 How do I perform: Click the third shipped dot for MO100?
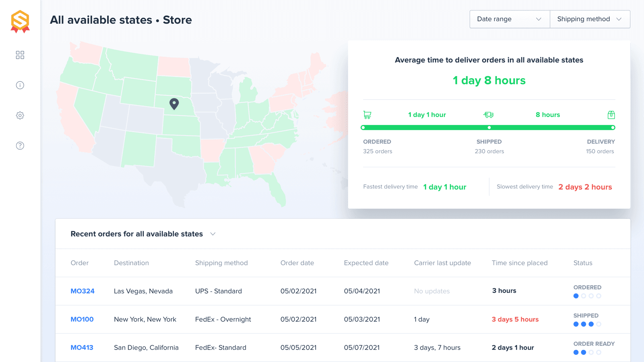point(591,324)
